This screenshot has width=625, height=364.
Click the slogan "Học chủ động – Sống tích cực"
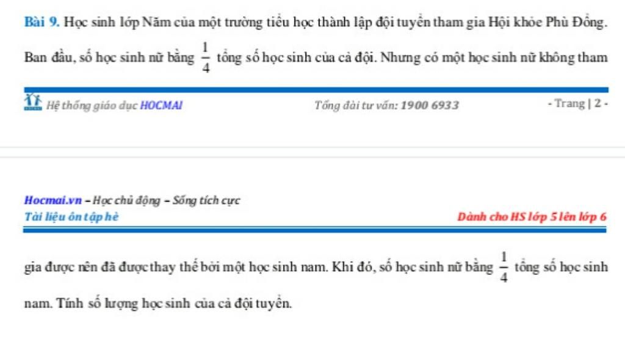coord(166,201)
